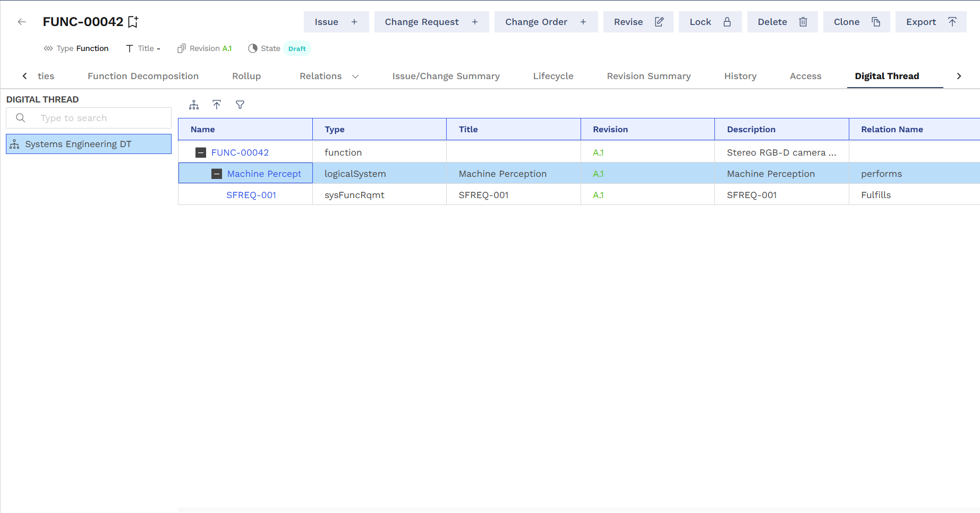This screenshot has height=513, width=980.
Task: Go back using the left arrow
Action: point(22,22)
